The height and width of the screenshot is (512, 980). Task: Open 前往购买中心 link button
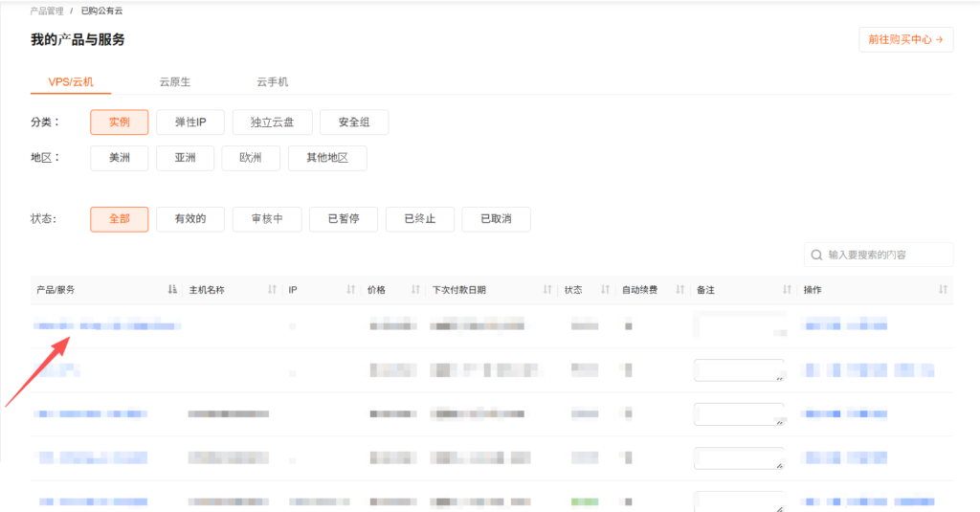[905, 39]
